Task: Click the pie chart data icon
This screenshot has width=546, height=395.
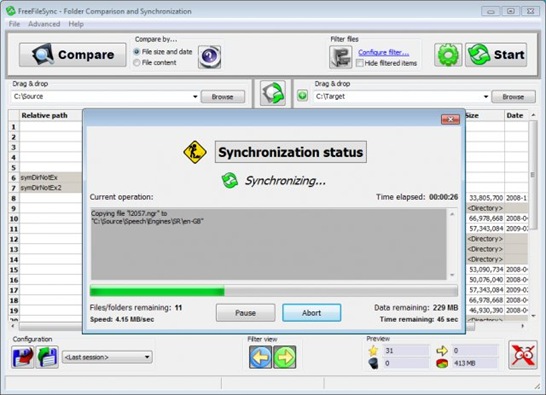Action: tap(442, 363)
